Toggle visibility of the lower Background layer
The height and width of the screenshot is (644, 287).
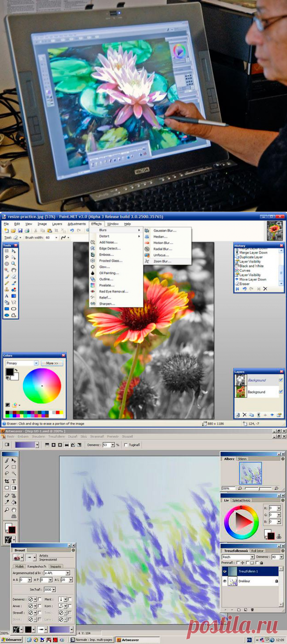pyautogui.click(x=281, y=392)
